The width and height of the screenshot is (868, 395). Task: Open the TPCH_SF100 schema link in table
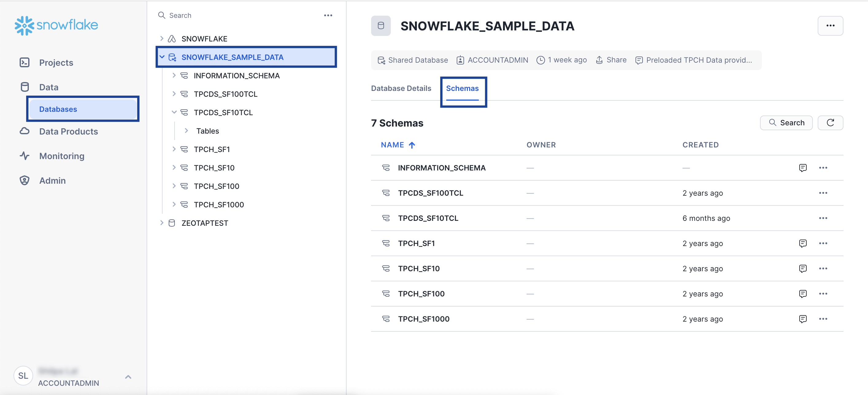click(x=421, y=294)
